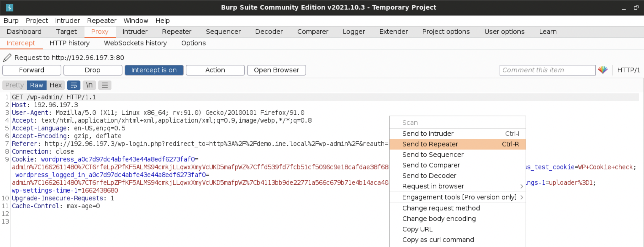Open the Decoder tab
This screenshot has height=247, width=644.
click(269, 32)
